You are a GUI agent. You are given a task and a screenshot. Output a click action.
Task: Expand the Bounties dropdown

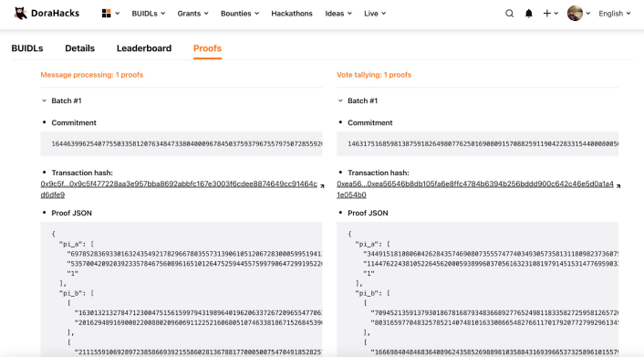pyautogui.click(x=239, y=14)
